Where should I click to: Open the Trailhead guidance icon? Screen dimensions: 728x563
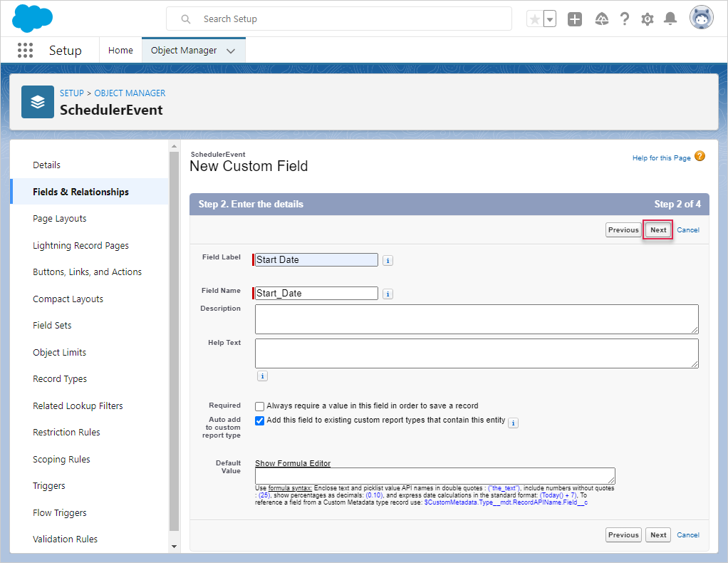601,19
